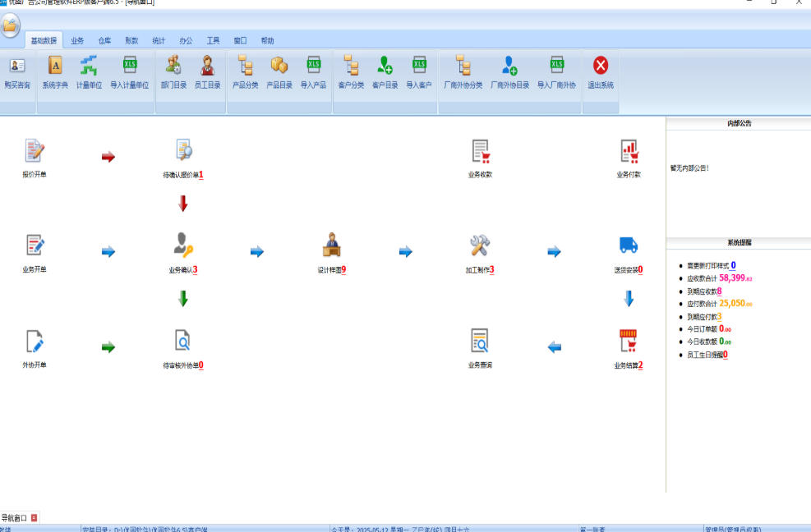811x532 pixels.
Task: Open the 帮助 menu tab
Action: [267, 40]
